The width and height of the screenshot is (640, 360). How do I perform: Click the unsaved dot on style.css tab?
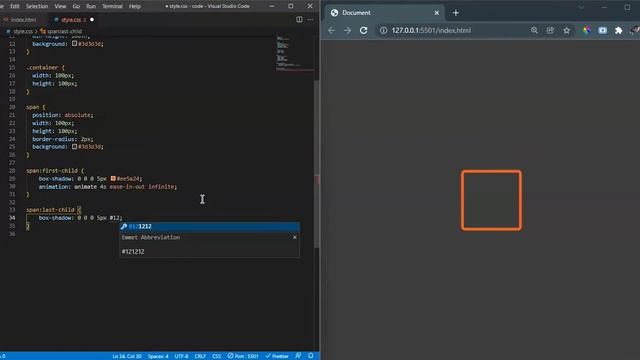click(x=92, y=19)
